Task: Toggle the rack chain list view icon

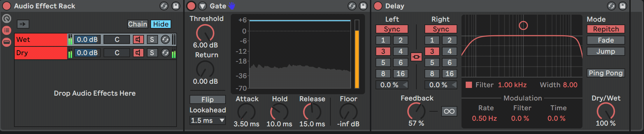Action: tap(7, 30)
